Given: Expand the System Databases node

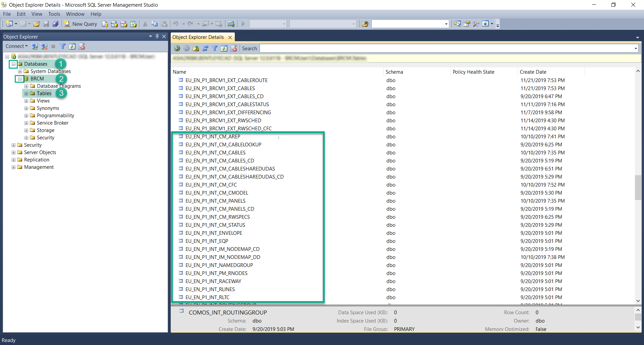Looking at the screenshot, I should point(20,71).
